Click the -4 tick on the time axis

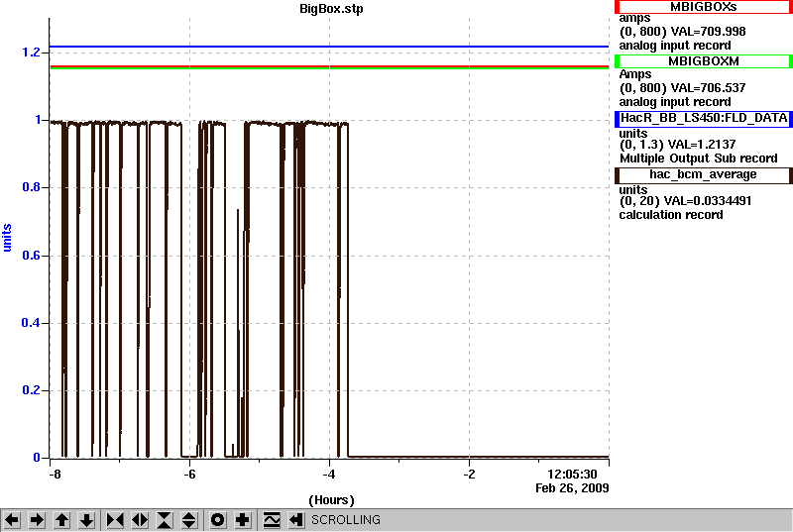pyautogui.click(x=329, y=475)
